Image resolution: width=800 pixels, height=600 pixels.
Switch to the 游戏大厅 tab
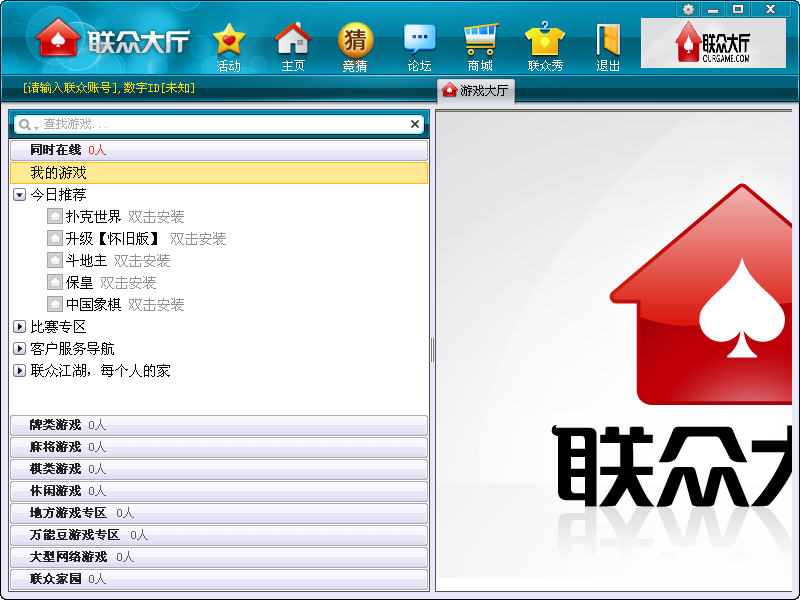[x=476, y=90]
